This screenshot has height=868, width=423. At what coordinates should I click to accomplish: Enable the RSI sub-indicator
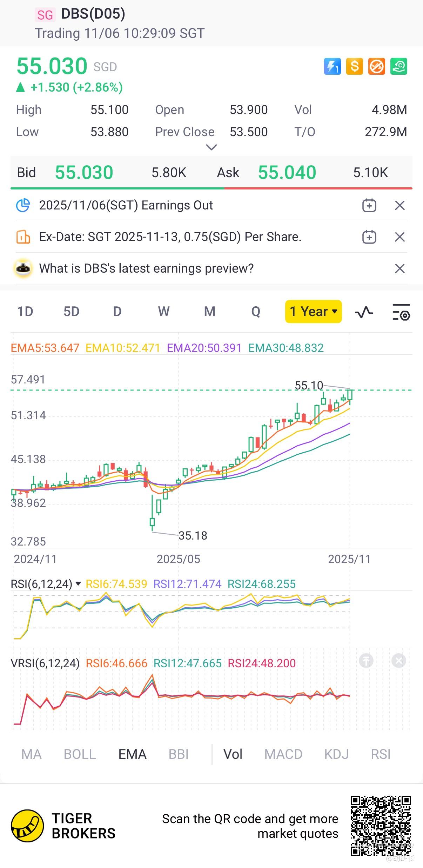[x=381, y=754]
